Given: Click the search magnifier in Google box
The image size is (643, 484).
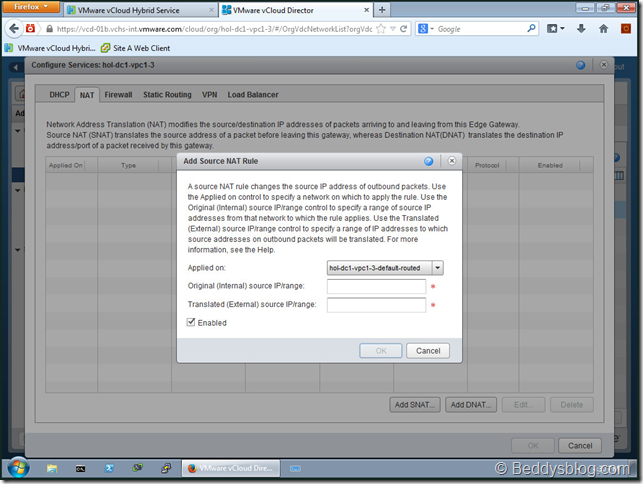Looking at the screenshot, I should click(x=531, y=28).
